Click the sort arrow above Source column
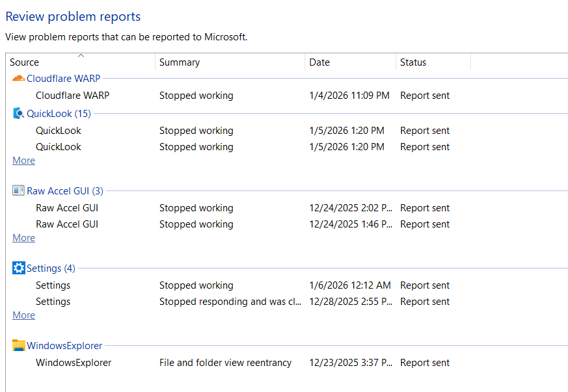The image size is (568, 392). [x=81, y=56]
